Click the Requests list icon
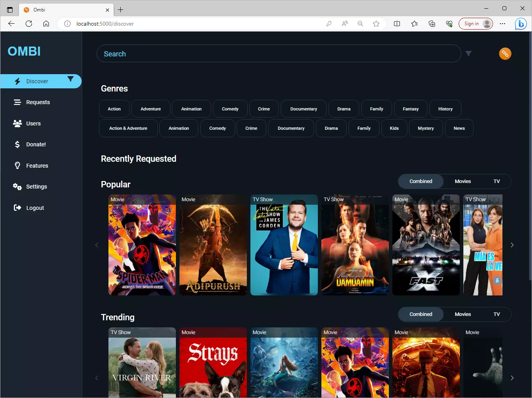The image size is (532, 398). pyautogui.click(x=17, y=102)
